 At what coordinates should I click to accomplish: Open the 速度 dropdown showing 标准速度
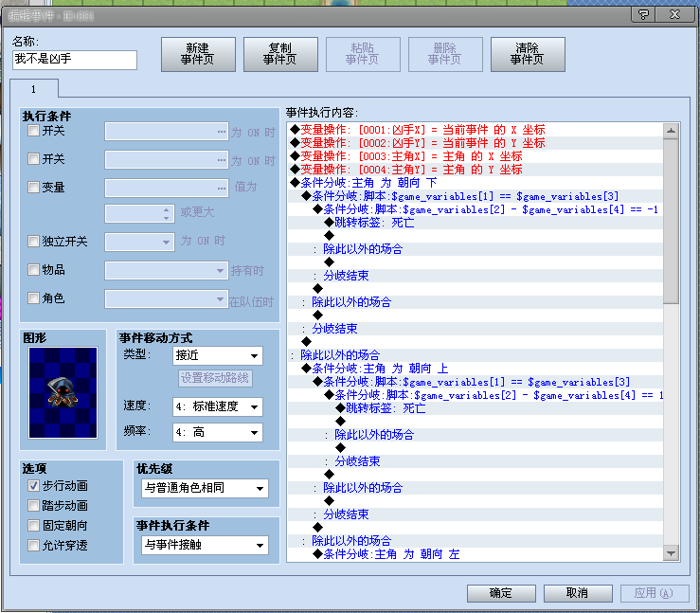218,406
